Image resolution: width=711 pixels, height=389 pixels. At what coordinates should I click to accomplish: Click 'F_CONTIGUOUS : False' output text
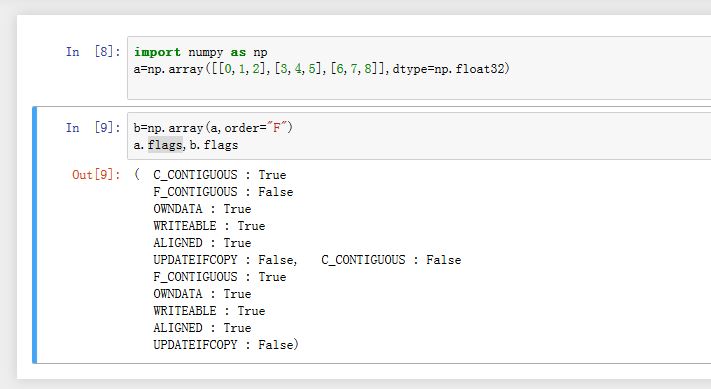click(x=223, y=192)
